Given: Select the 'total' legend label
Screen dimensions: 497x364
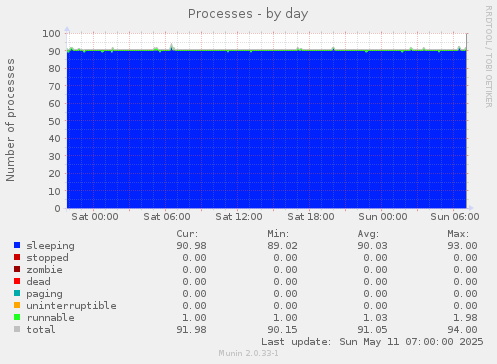Looking at the screenshot, I should point(41,330).
